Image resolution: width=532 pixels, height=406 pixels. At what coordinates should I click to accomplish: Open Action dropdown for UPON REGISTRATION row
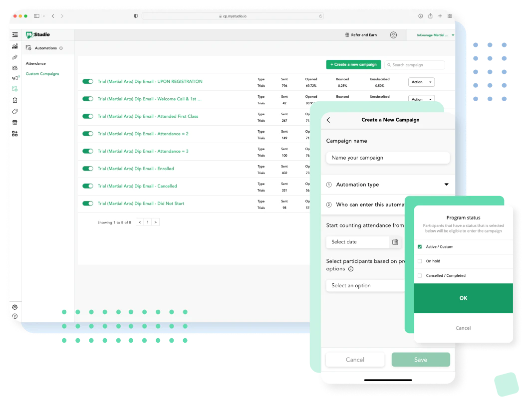[x=421, y=82]
